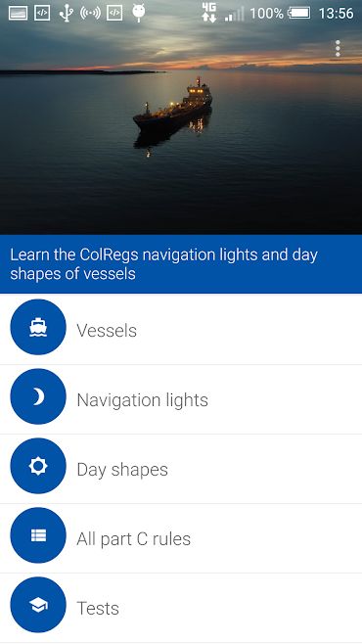
Task: Tap the 13:56 clock in status bar
Action: pyautogui.click(x=336, y=13)
